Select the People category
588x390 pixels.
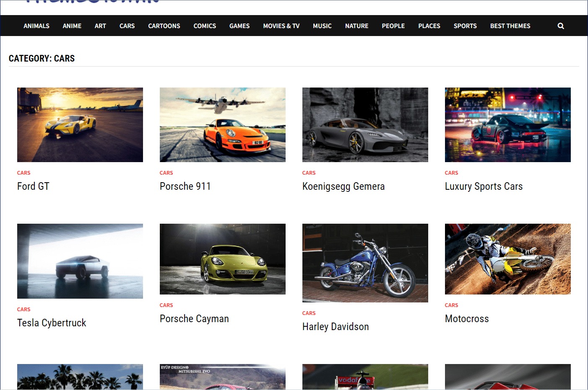393,26
